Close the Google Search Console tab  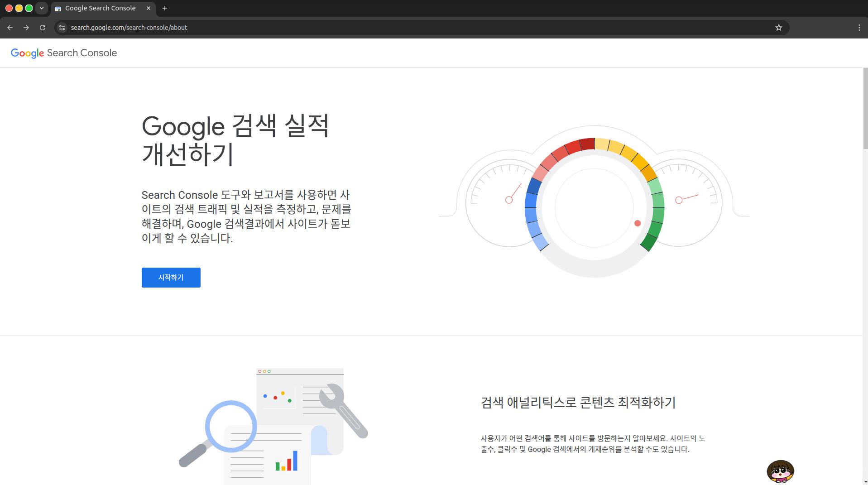coord(148,8)
